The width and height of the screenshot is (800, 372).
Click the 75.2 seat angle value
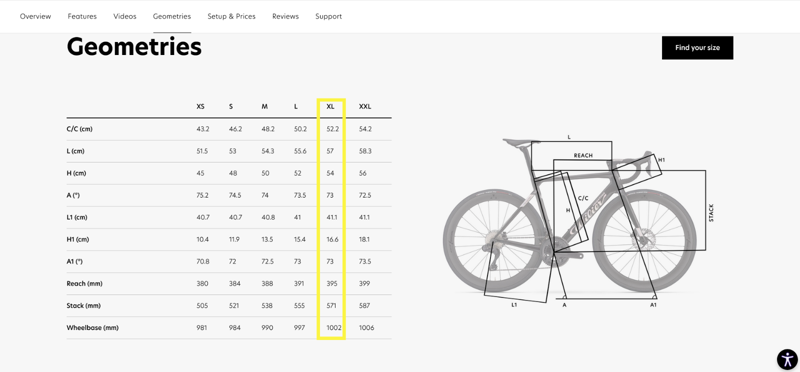[x=203, y=195]
